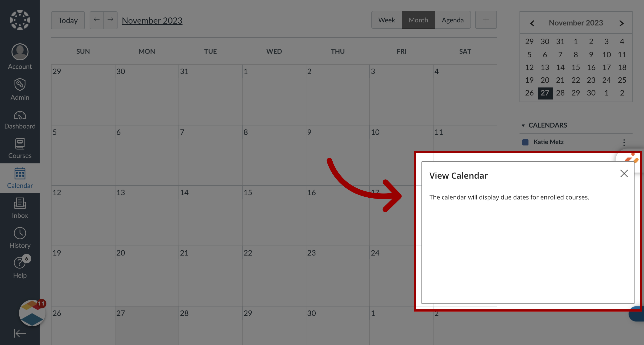Collapse left sidebar navigation panel
Viewport: 644px width, 345px height.
tap(20, 333)
